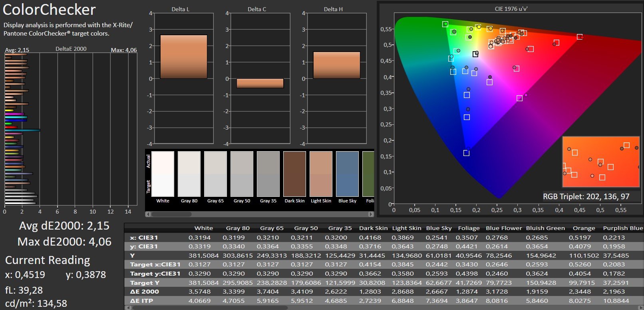This screenshot has width=644, height=310.
Task: Choose the Dark Skin color swatch
Action: [294, 174]
